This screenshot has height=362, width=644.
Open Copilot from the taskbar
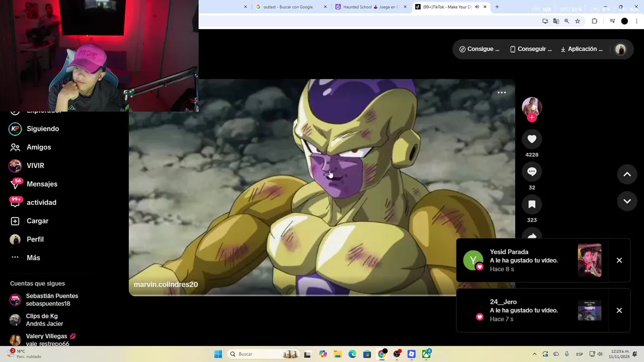(323, 354)
